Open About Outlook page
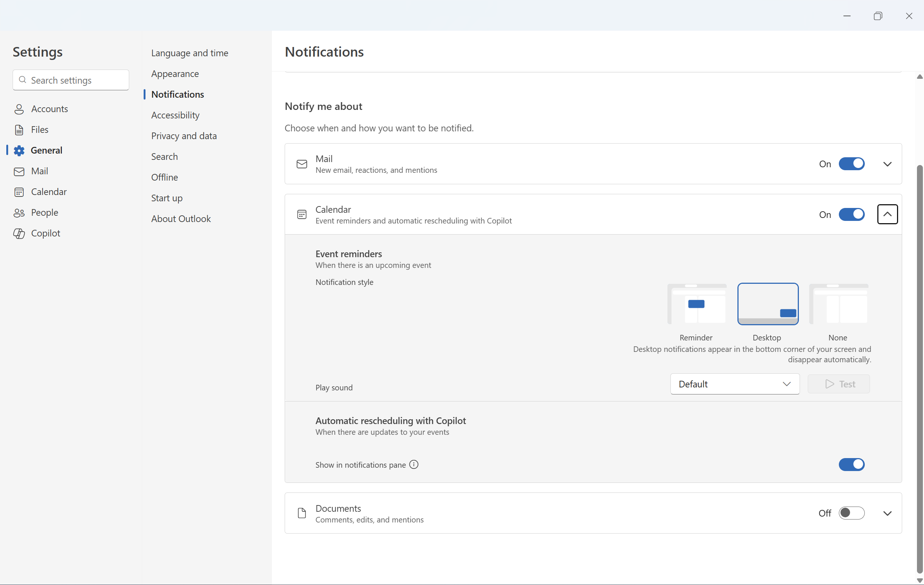The image size is (924, 585). 181,219
